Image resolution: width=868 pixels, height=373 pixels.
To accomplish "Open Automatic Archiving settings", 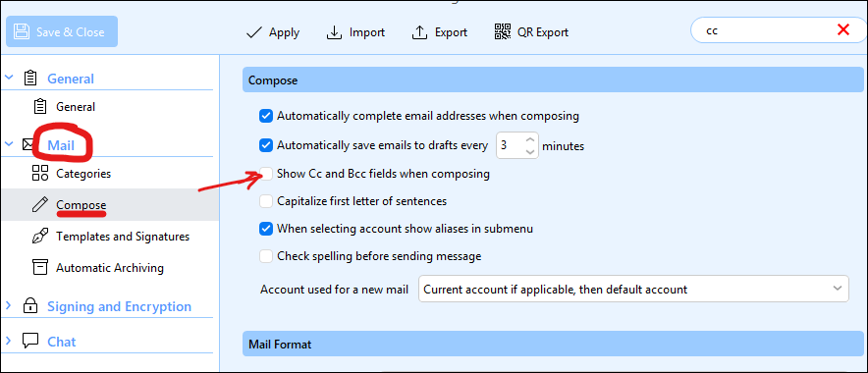I will (x=110, y=268).
